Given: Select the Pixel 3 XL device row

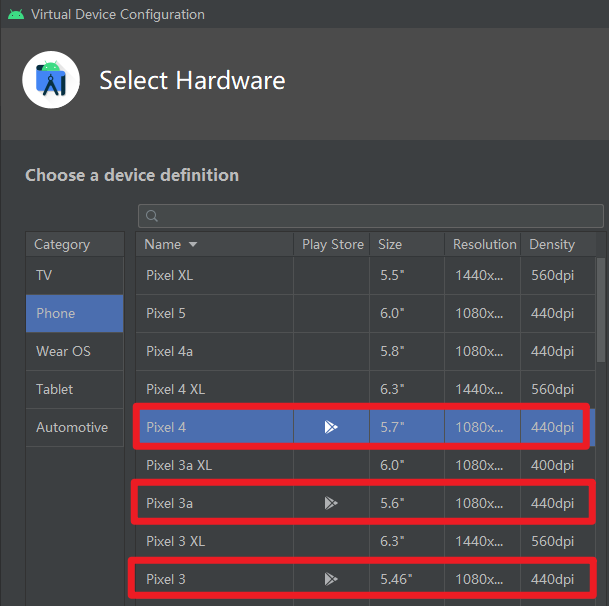Looking at the screenshot, I should 365,541.
